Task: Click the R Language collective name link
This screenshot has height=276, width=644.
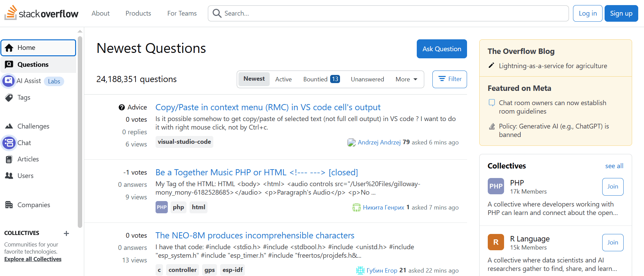Action: click(530, 239)
